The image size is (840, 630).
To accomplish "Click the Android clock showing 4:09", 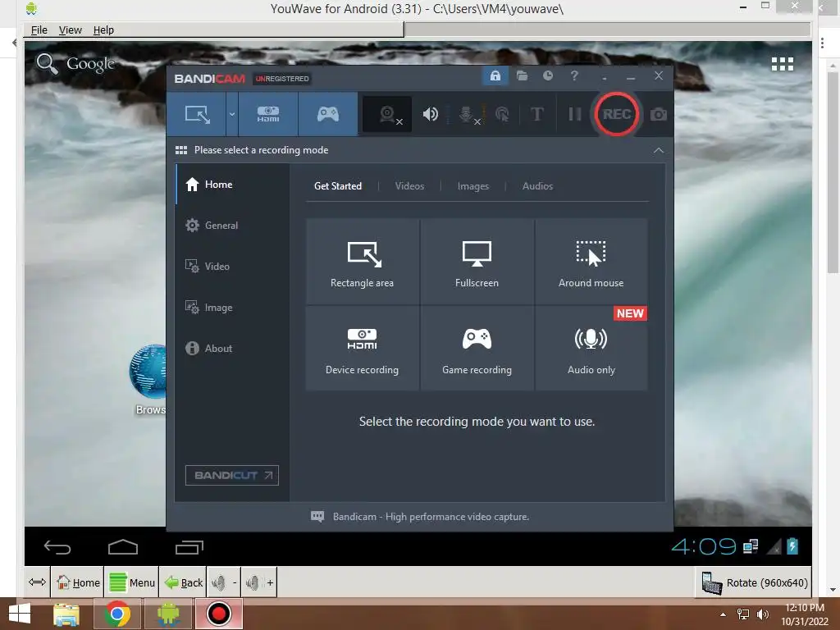I will [x=703, y=546].
